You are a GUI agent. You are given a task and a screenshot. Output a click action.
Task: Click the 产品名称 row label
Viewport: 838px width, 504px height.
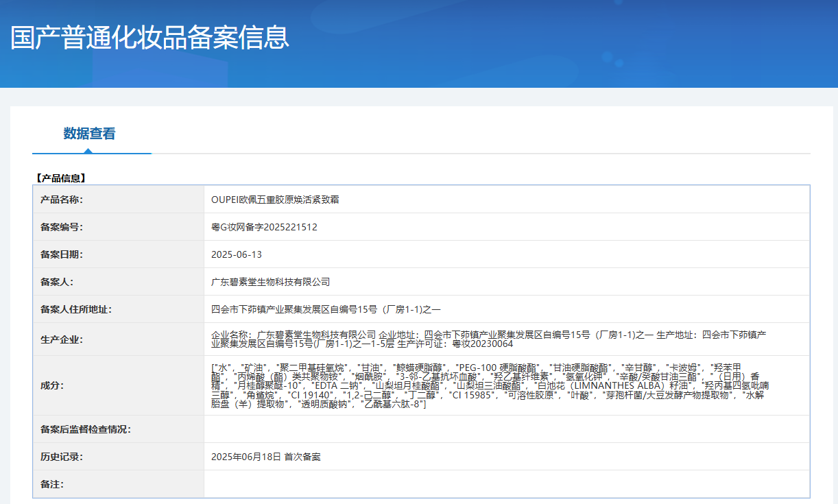click(62, 200)
